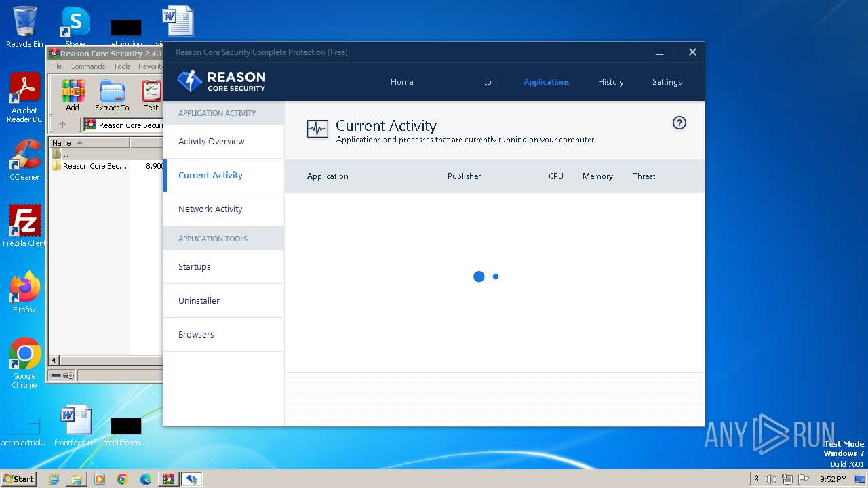Click the volume icon in system tray
Screen dimensions: 868x488
771,479
